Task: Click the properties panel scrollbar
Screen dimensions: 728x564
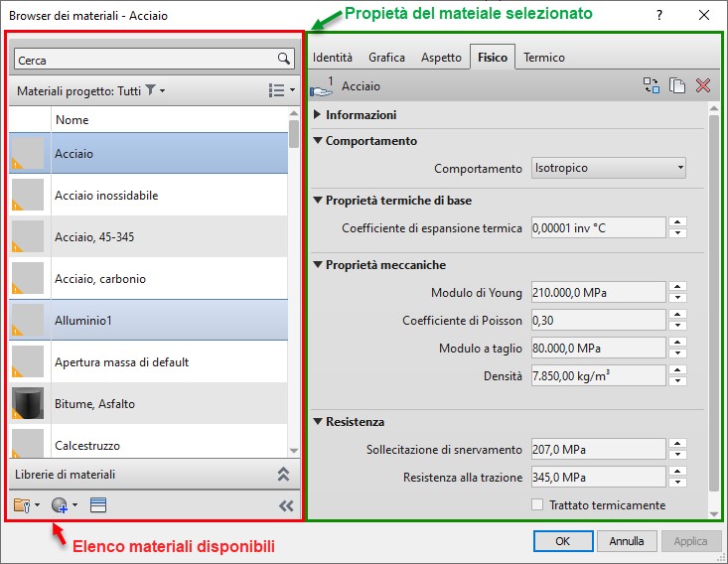Action: tap(714, 302)
